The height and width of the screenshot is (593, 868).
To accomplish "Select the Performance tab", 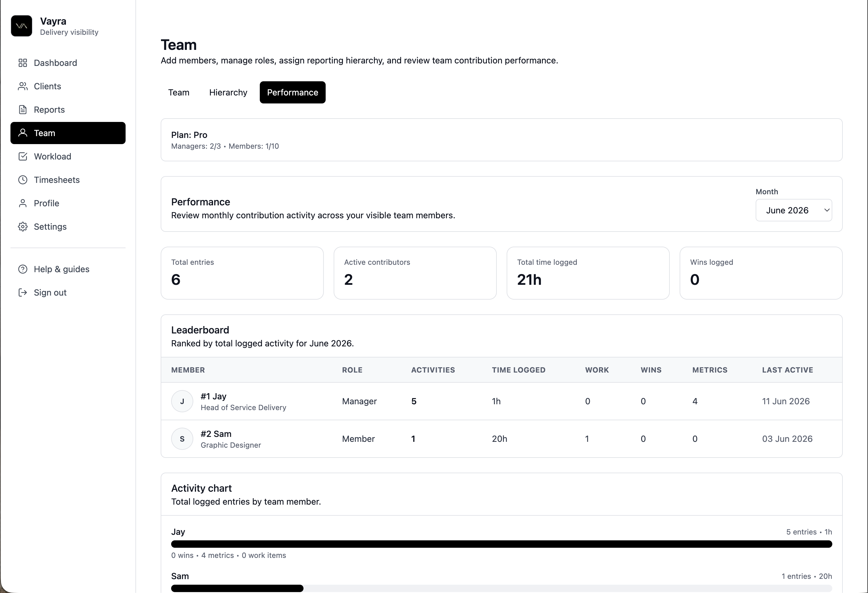I will [292, 92].
